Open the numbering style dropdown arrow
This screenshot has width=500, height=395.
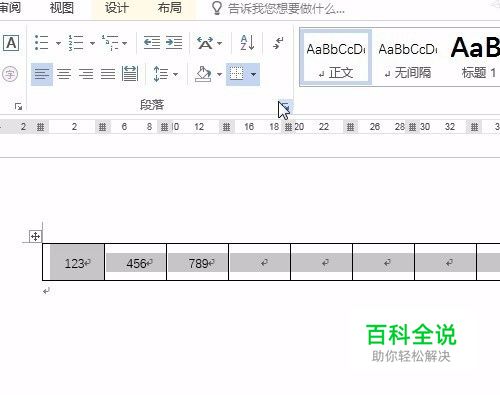(x=92, y=43)
